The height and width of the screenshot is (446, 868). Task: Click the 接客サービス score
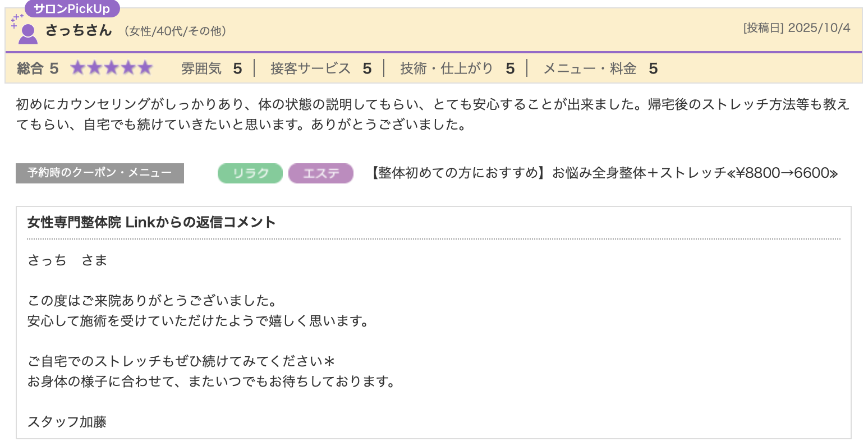coord(320,68)
